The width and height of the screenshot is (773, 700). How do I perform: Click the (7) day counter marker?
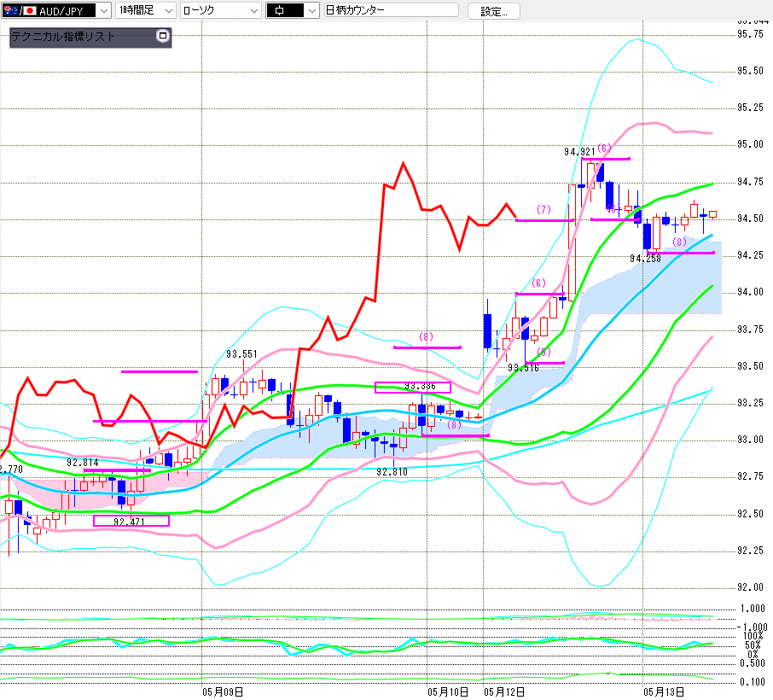point(543,210)
